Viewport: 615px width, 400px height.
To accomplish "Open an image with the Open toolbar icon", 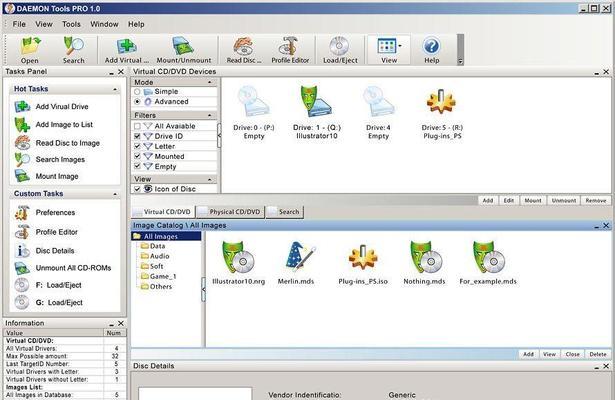I will tap(30, 50).
